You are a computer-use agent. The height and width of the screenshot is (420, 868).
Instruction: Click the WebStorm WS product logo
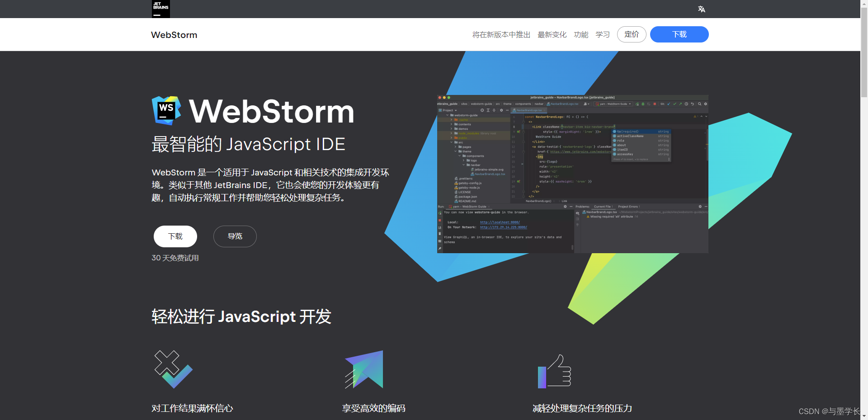(166, 110)
